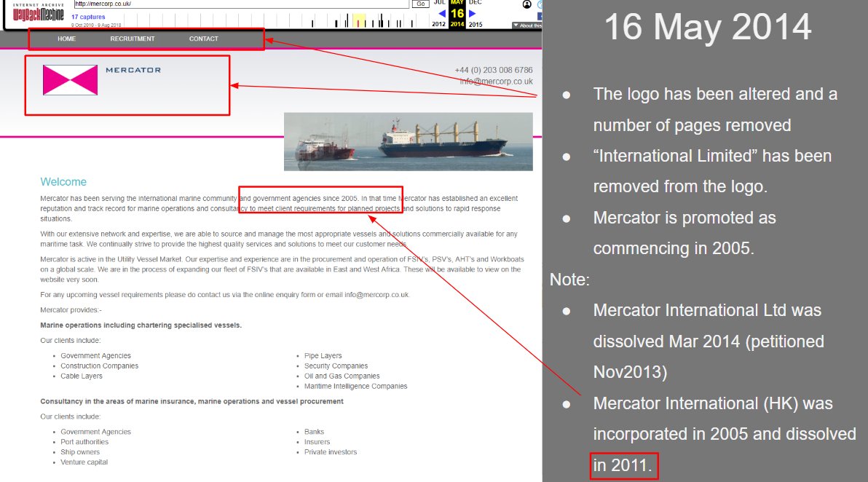Click the phone number +44 (0) 203 008 6786
The image size is (868, 482).
tap(494, 71)
